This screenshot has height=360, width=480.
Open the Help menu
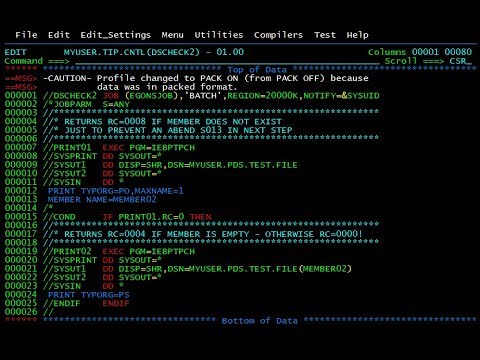click(357, 35)
